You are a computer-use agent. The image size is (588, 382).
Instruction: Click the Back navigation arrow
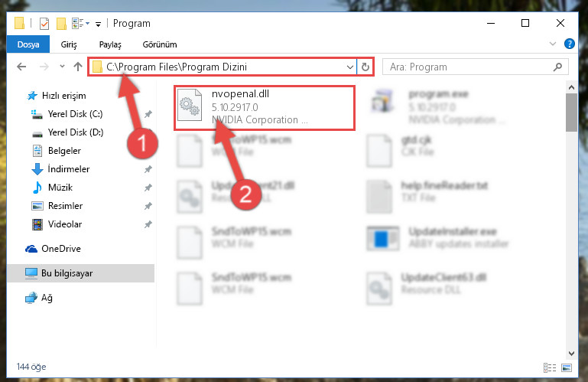coord(21,67)
